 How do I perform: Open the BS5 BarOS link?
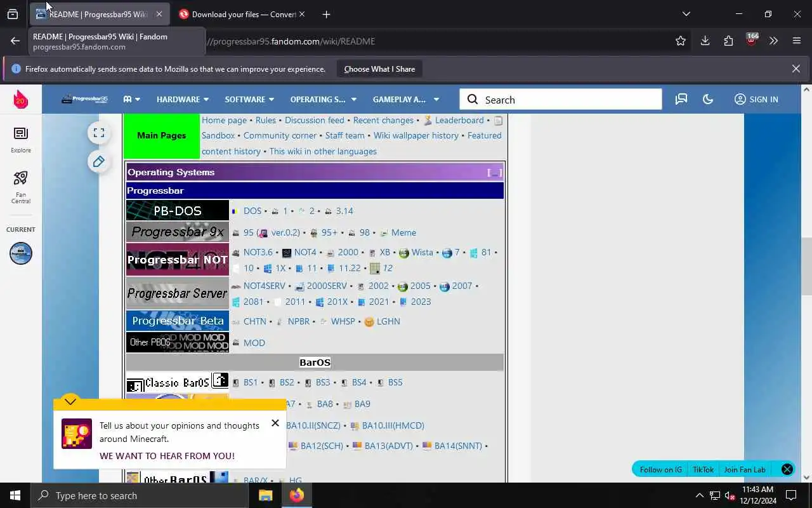tap(395, 382)
